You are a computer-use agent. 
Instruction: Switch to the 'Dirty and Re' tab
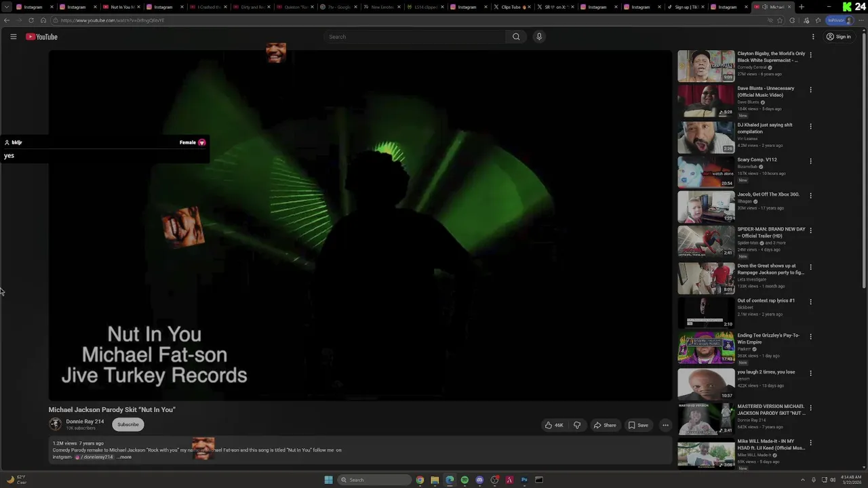[252, 7]
